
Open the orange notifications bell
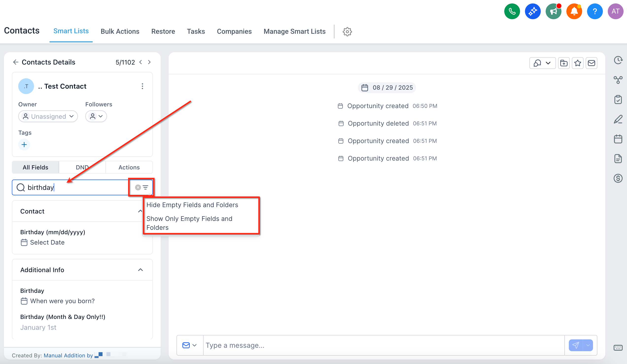(x=574, y=11)
